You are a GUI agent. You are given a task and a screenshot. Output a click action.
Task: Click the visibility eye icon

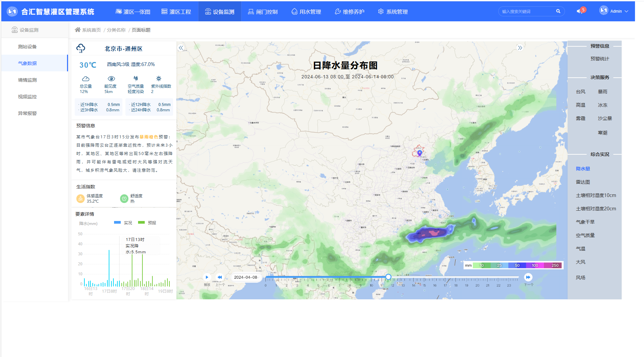(111, 79)
